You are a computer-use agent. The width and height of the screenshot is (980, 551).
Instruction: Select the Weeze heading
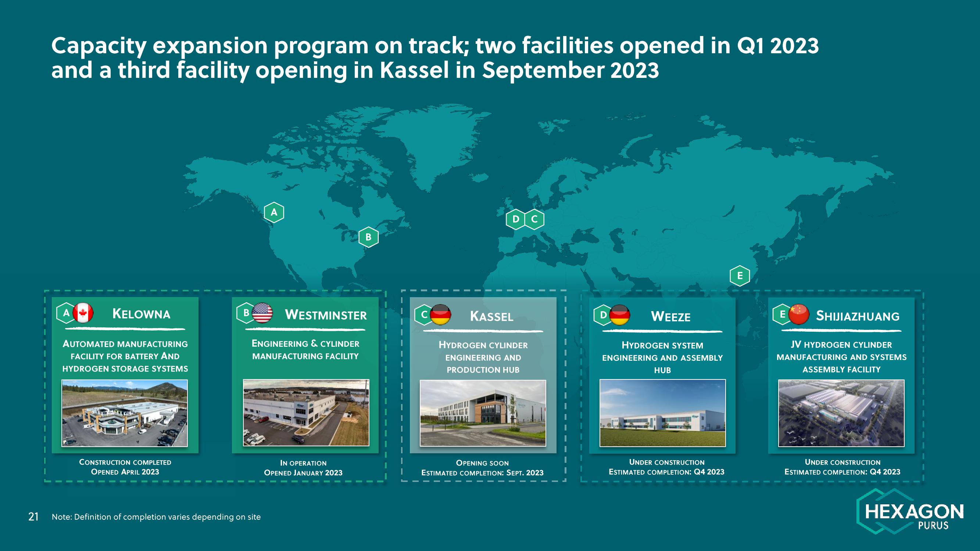(x=671, y=316)
